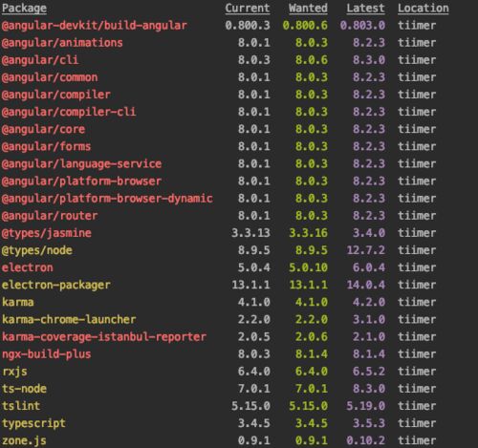Screen dimensions: 478x448
Task: Select @angular-devkit/build-angular package name
Action: (x=95, y=26)
